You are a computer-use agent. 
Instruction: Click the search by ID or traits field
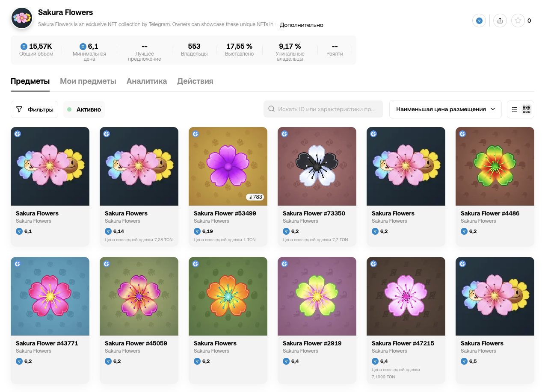(323, 109)
